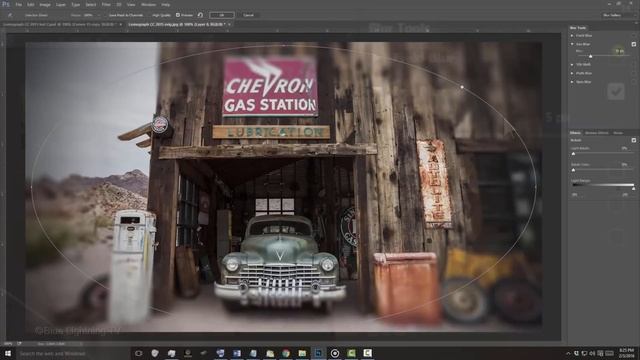Click the shield icon on taskbar
This screenshot has height=360, width=640.
(155, 353)
